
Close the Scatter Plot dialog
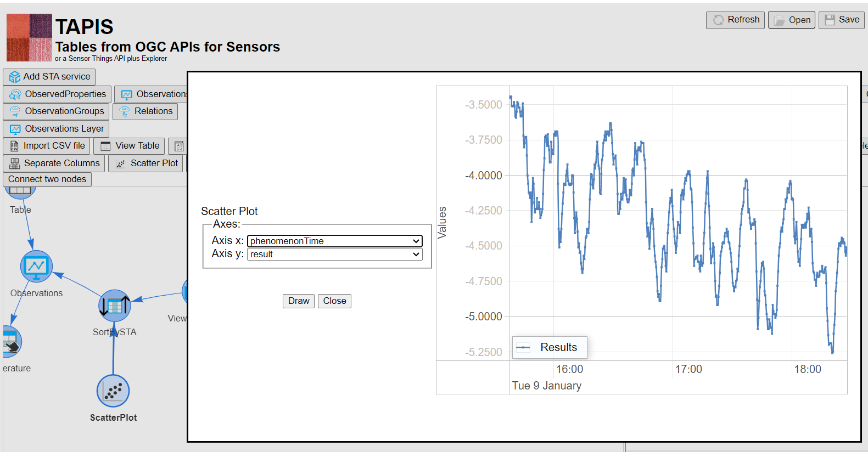pos(334,301)
